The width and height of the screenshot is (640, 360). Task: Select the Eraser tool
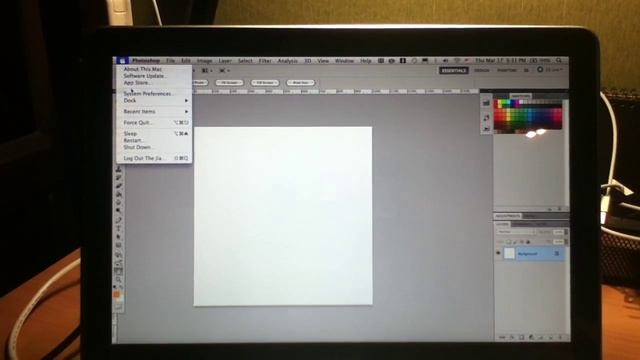point(118,186)
